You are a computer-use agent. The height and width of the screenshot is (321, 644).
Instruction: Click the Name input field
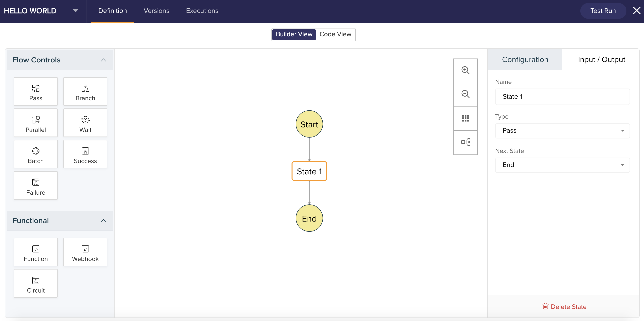[x=562, y=97]
